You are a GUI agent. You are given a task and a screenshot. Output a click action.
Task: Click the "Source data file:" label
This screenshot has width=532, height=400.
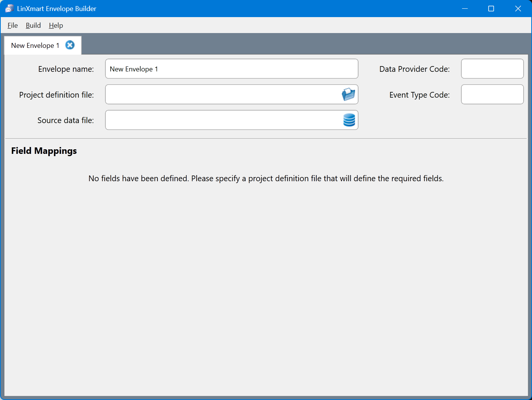coord(65,120)
